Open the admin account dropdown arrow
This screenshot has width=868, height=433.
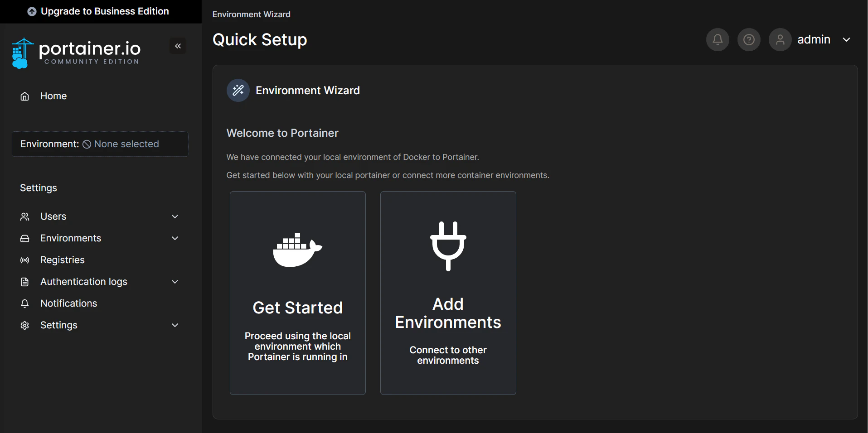click(846, 40)
